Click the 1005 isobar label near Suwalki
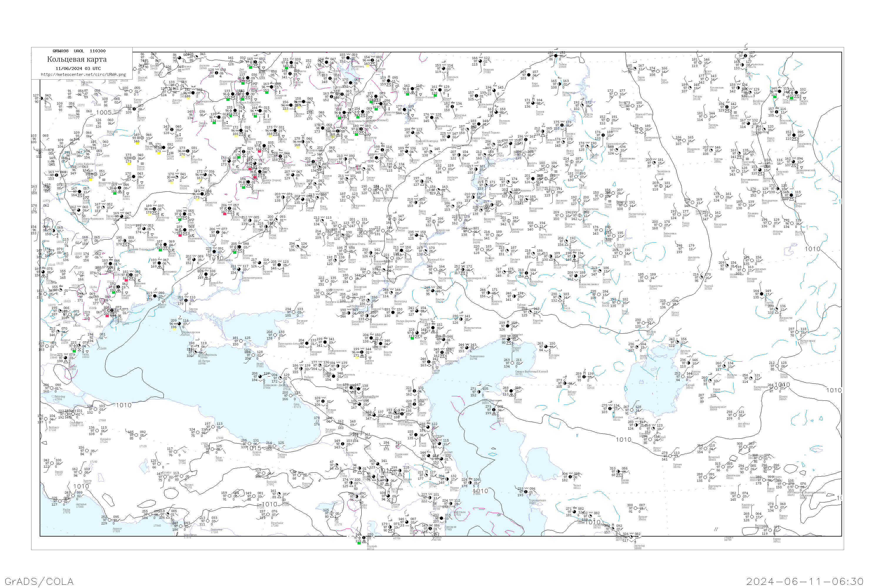882x588 pixels. pos(104,113)
